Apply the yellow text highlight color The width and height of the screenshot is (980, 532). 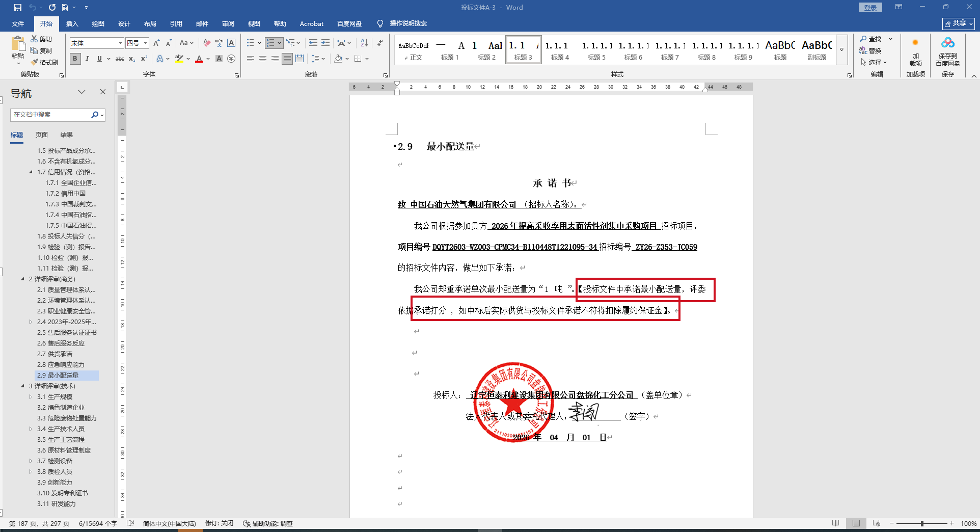[x=179, y=59]
